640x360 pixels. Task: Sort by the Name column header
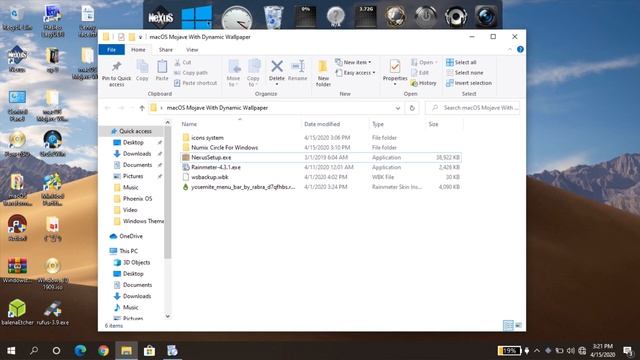click(189, 124)
